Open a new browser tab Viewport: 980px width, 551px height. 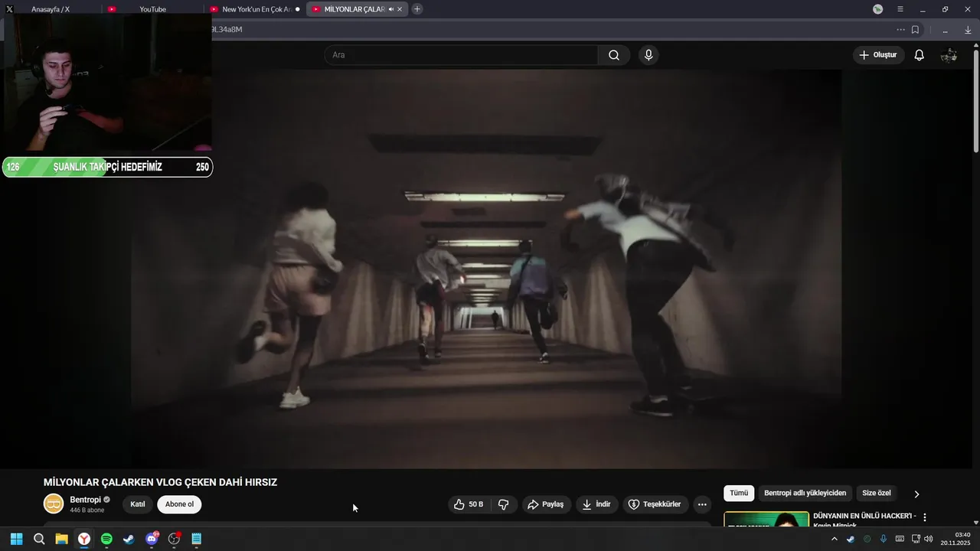[x=416, y=9]
